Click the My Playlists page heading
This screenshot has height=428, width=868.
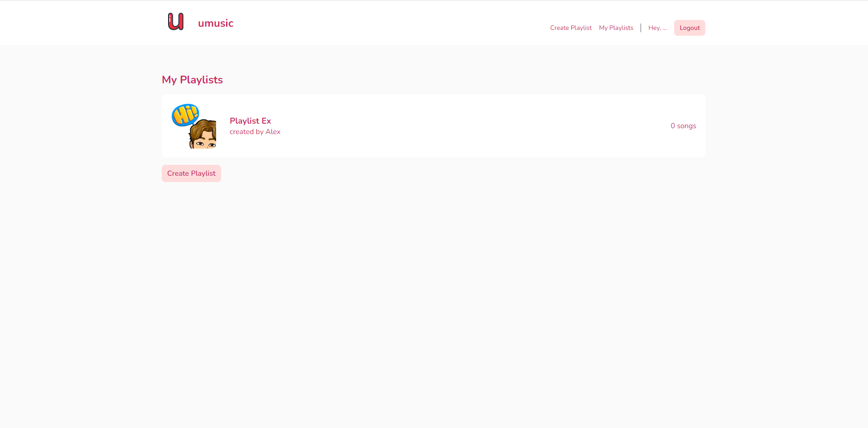[192, 80]
